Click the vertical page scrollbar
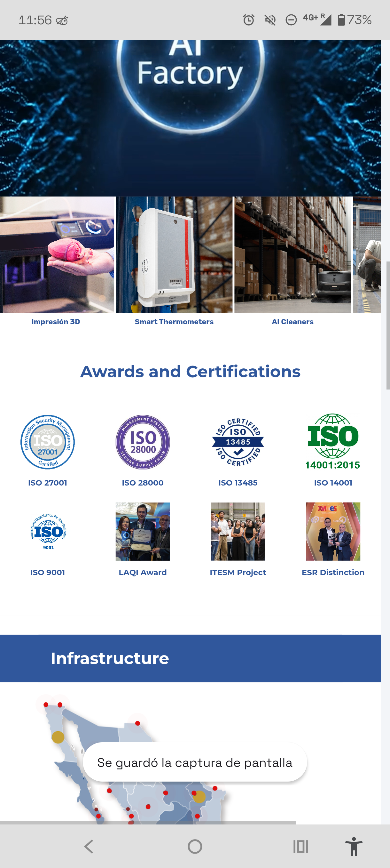Screen dimensions: 390x868 388,325
